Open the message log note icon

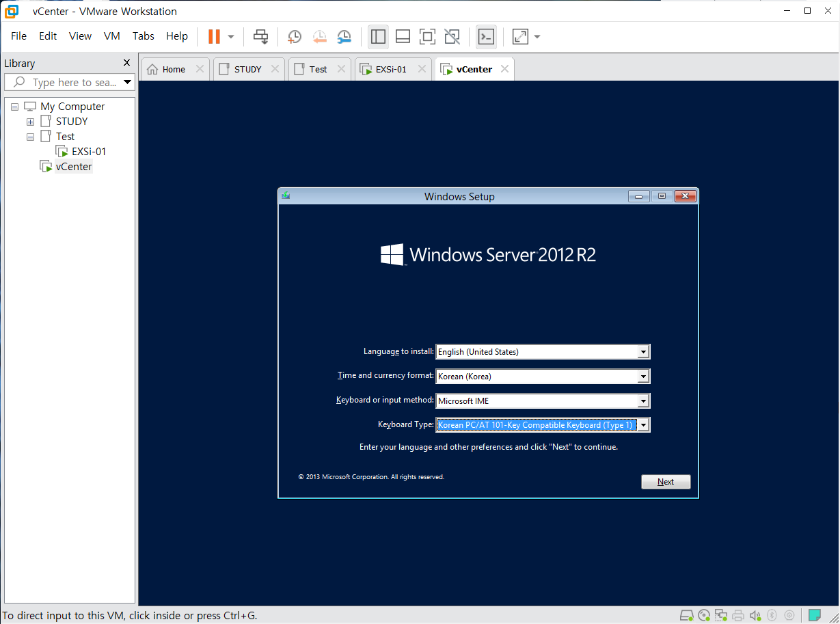coord(814,615)
